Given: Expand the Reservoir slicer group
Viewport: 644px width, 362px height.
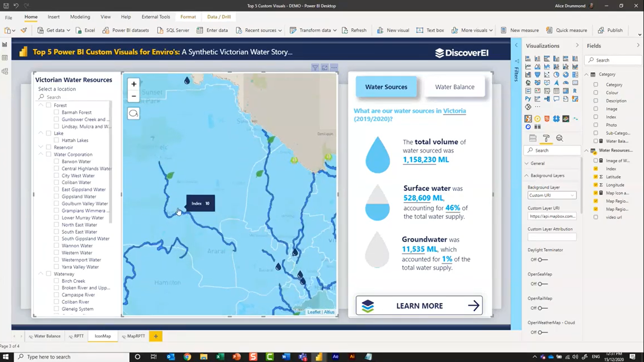Looking at the screenshot, I should [x=41, y=147].
